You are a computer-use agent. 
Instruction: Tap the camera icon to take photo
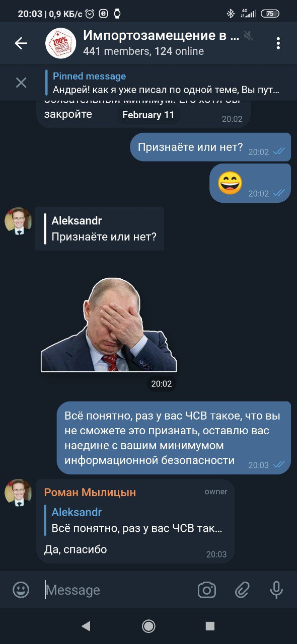pos(207,590)
